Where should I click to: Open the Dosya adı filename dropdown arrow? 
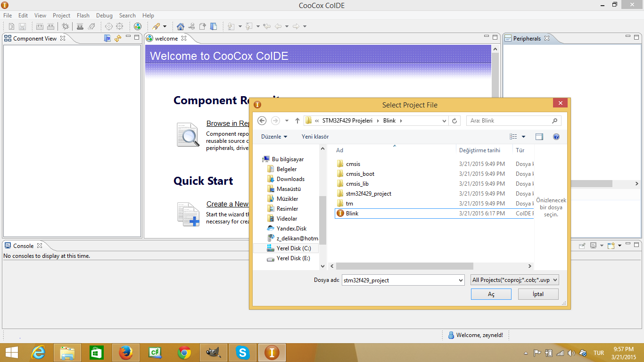click(x=460, y=280)
